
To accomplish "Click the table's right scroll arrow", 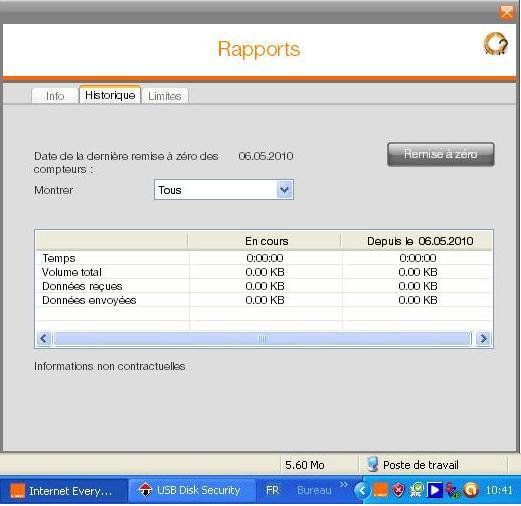I will (x=483, y=339).
